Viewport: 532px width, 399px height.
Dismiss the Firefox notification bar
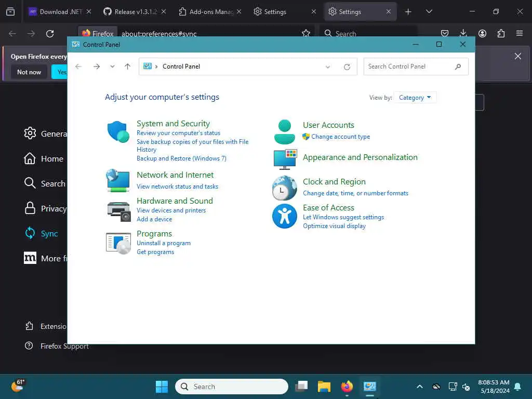click(x=518, y=56)
